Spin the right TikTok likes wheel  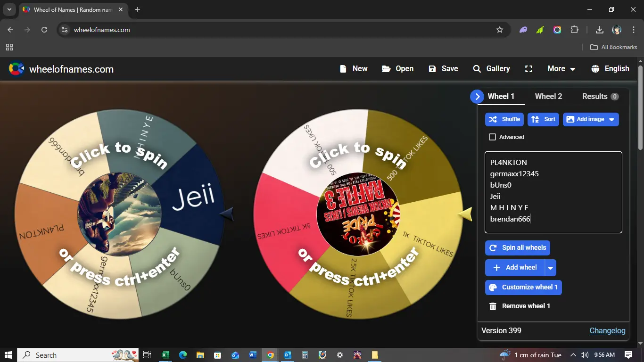point(358,214)
